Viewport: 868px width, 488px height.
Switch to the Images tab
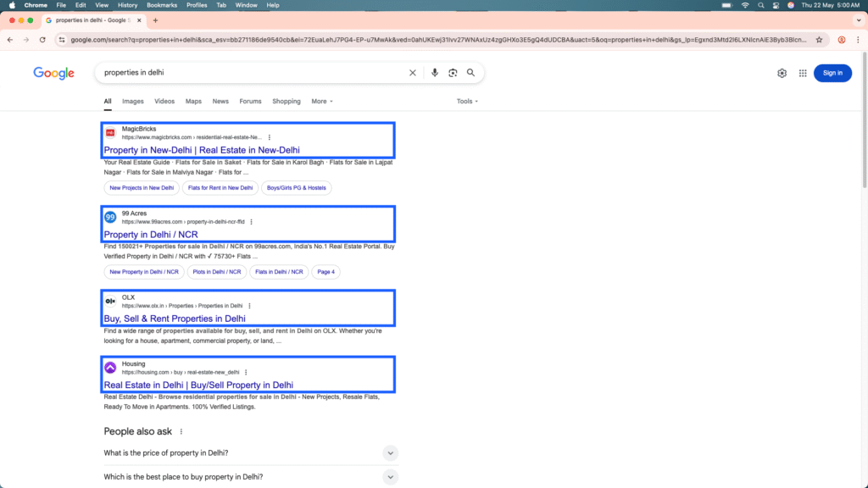point(133,102)
